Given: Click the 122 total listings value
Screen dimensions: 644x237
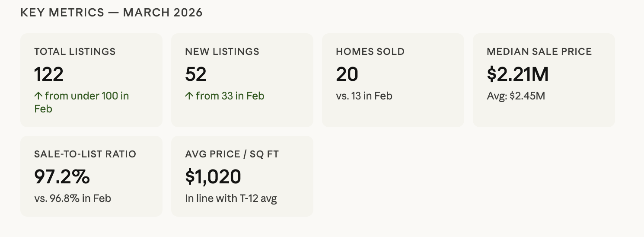Looking at the screenshot, I should tap(49, 74).
